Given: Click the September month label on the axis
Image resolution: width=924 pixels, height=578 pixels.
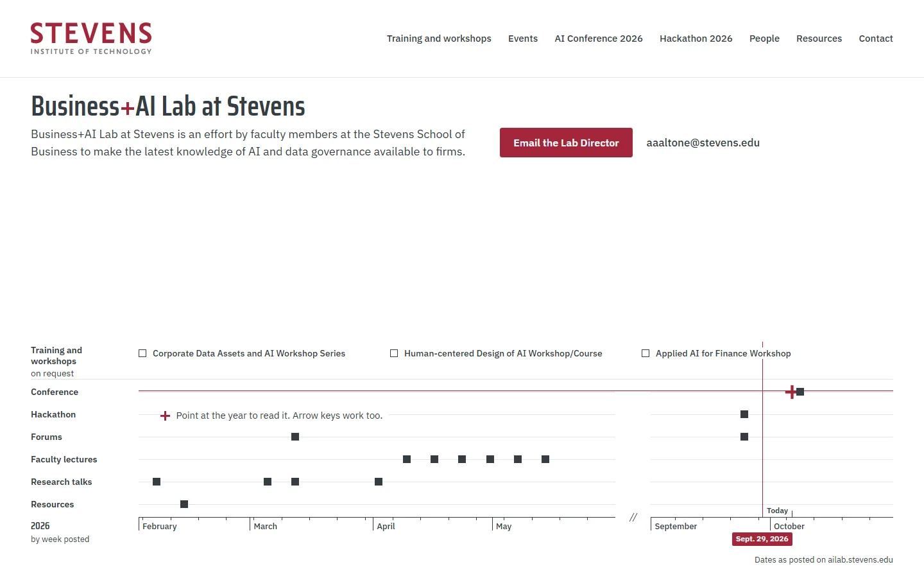Looking at the screenshot, I should 676,526.
